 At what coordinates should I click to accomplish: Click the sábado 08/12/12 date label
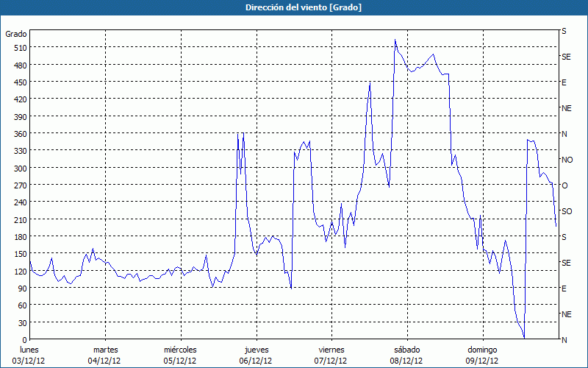tap(406, 355)
